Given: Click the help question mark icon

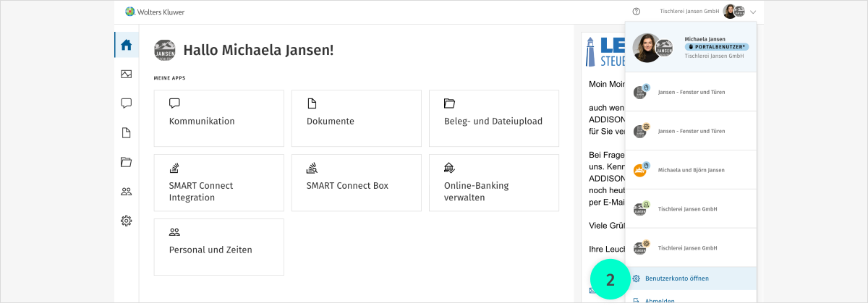Looking at the screenshot, I should click(x=637, y=12).
